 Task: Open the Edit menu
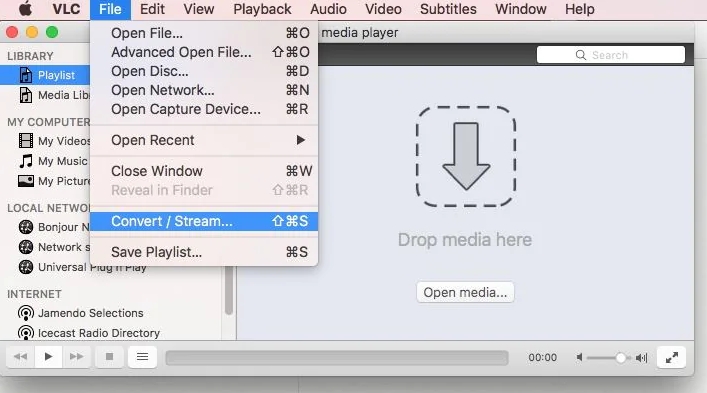tap(152, 9)
